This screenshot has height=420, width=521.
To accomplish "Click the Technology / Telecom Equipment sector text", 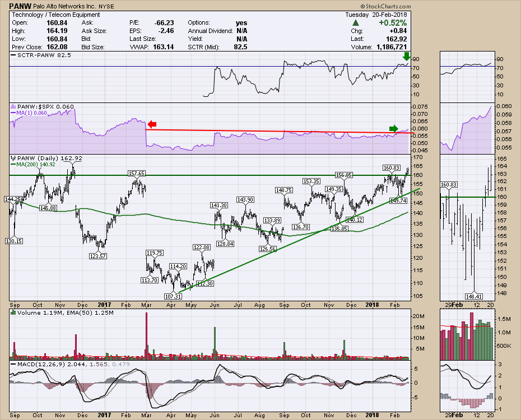I will (56, 15).
